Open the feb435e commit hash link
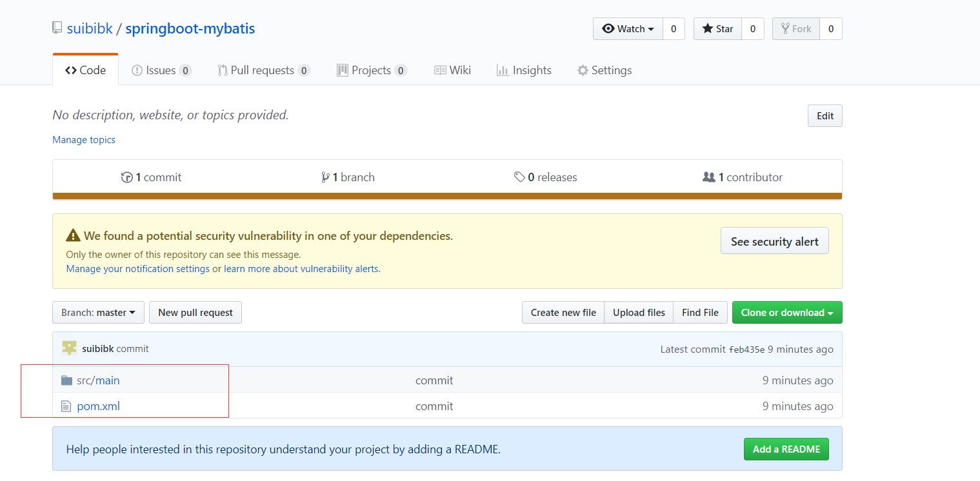The height and width of the screenshot is (481, 980). coord(746,349)
